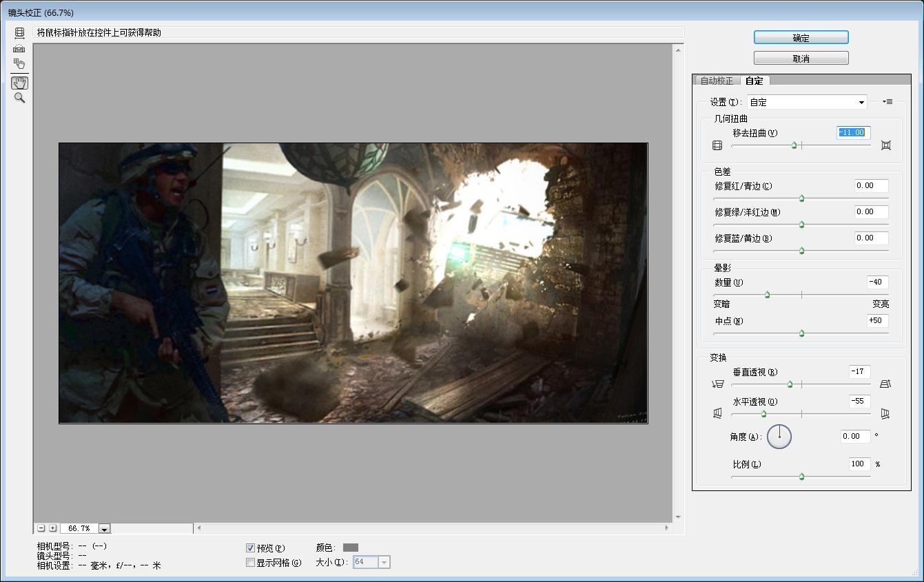Click the 中点 midpoint value field
924x582 pixels.
click(x=877, y=320)
